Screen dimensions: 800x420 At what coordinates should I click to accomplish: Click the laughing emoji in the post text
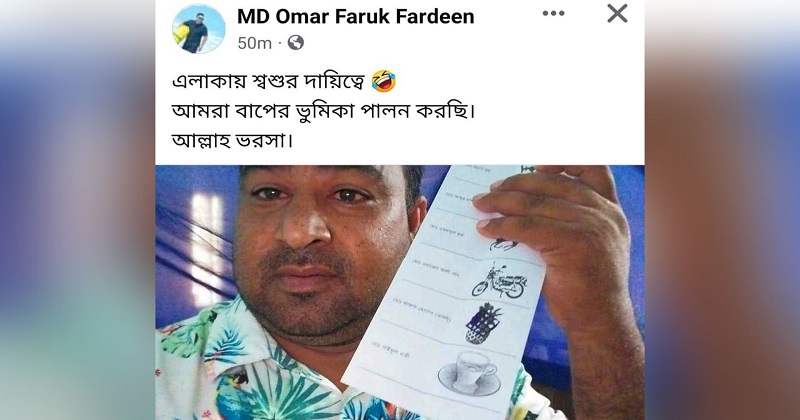[384, 81]
